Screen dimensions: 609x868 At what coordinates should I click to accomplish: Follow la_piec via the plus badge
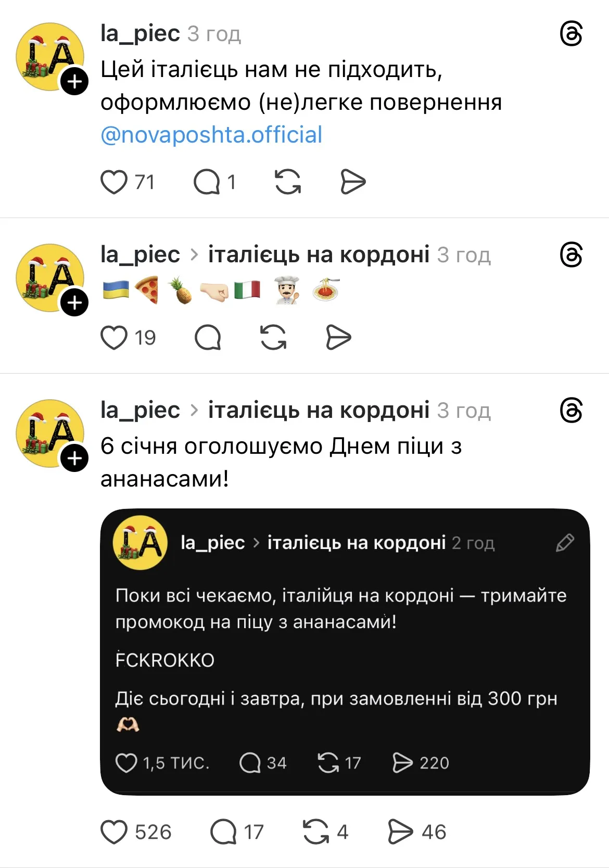[75, 80]
